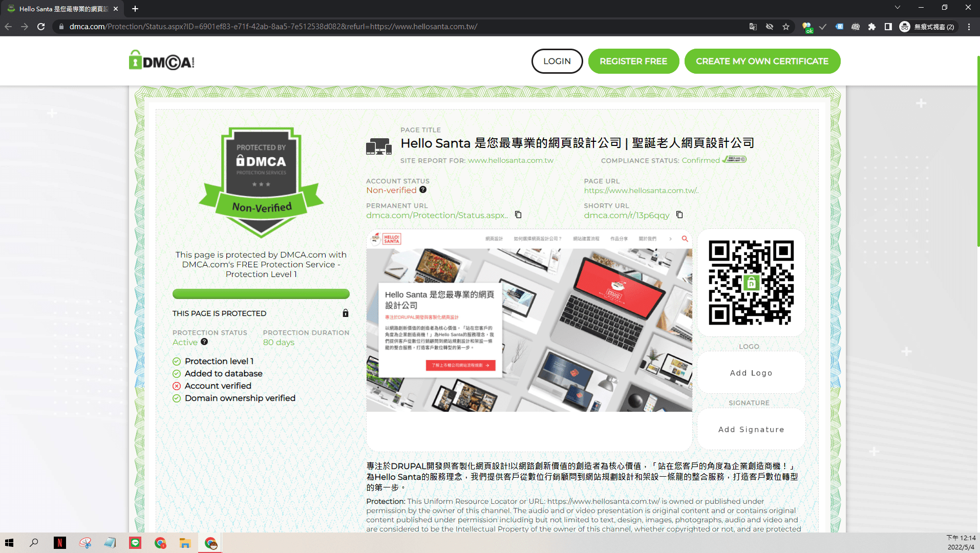Click the tab search chevron
Image resolution: width=980 pixels, height=553 pixels.
pyautogui.click(x=897, y=7)
